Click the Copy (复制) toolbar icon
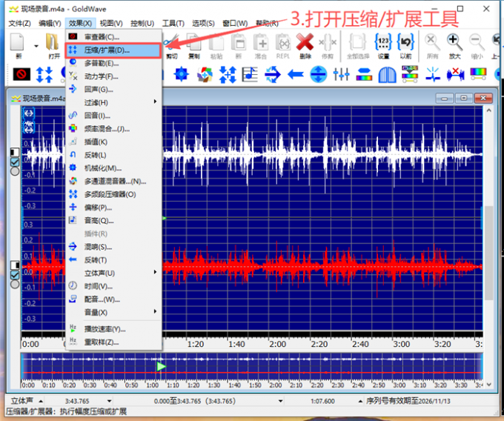The height and width of the screenshot is (421, 504). pyautogui.click(x=193, y=44)
